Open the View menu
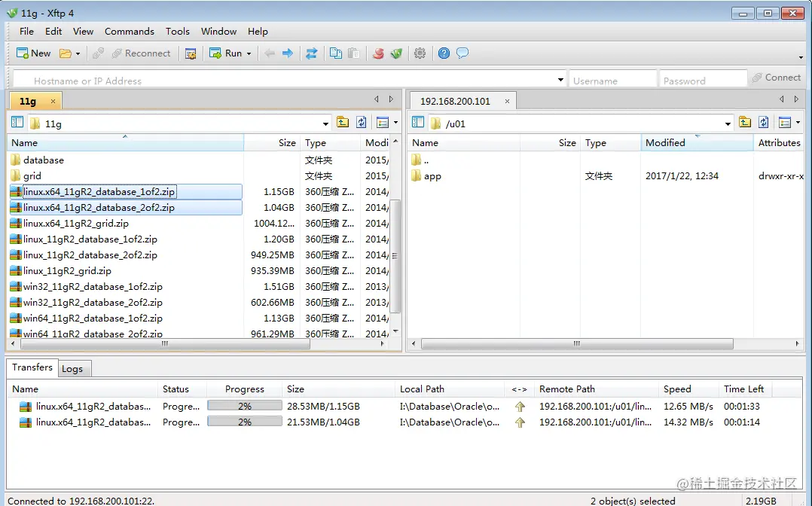Viewport: 812px width, 506px height. pyautogui.click(x=83, y=32)
